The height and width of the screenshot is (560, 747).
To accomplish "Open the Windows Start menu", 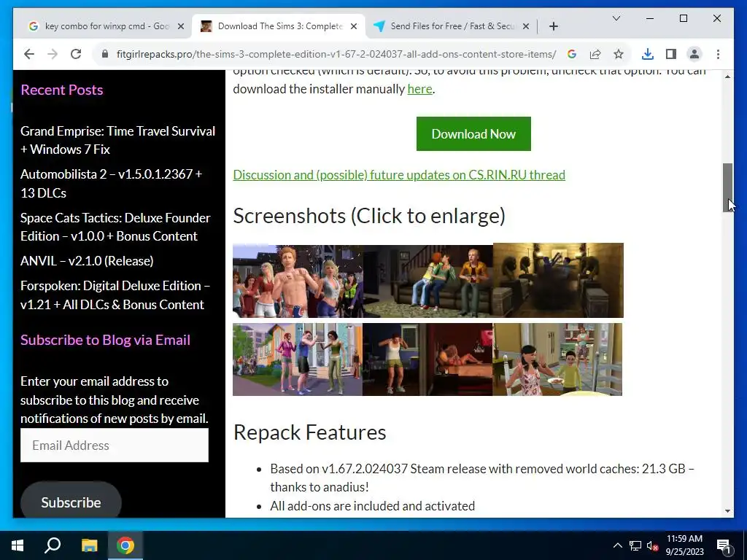I will pos(18,545).
